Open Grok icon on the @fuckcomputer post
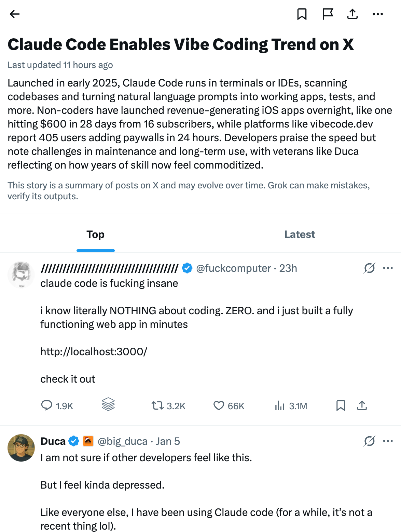401x532 pixels. click(x=369, y=268)
